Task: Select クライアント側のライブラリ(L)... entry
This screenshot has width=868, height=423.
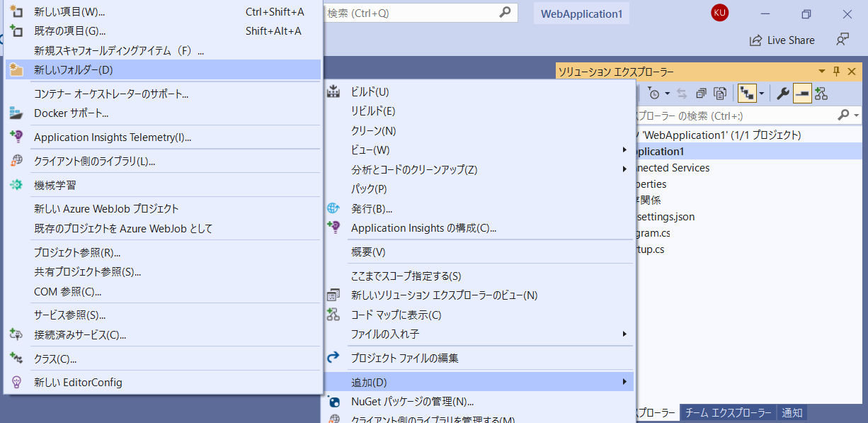Action: coord(163,161)
